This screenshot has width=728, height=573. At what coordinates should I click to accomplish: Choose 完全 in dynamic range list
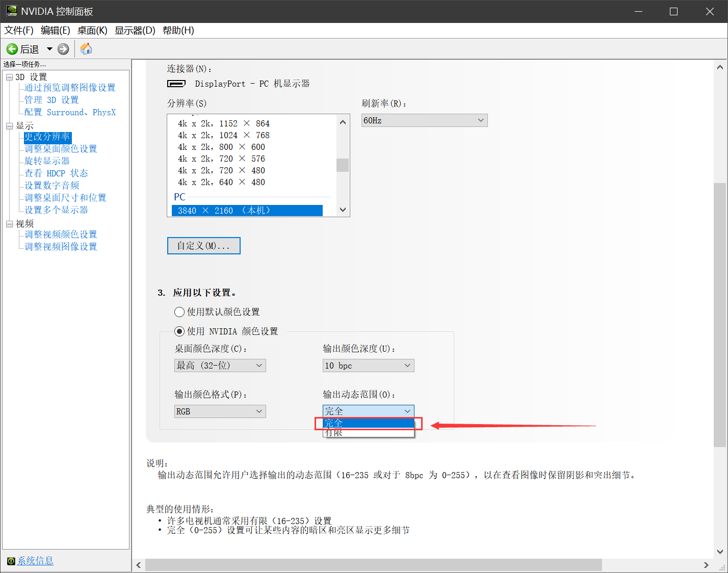pyautogui.click(x=369, y=423)
